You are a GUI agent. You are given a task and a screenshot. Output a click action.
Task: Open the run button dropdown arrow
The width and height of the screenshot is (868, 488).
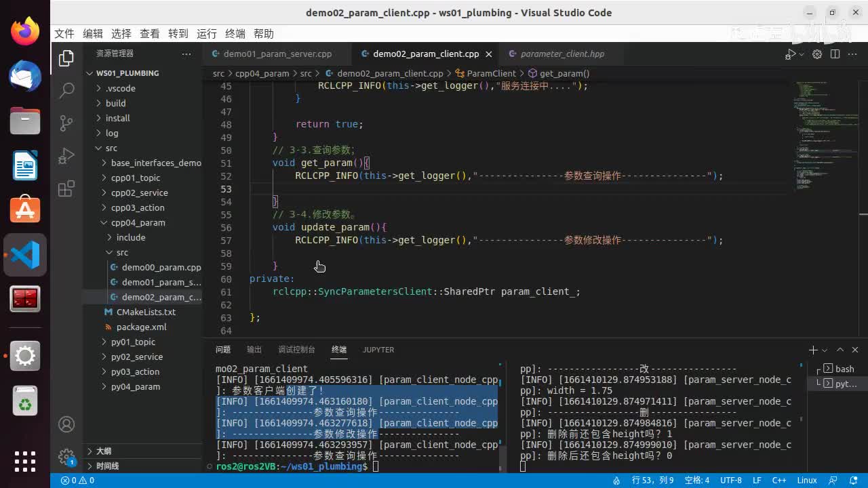point(801,54)
